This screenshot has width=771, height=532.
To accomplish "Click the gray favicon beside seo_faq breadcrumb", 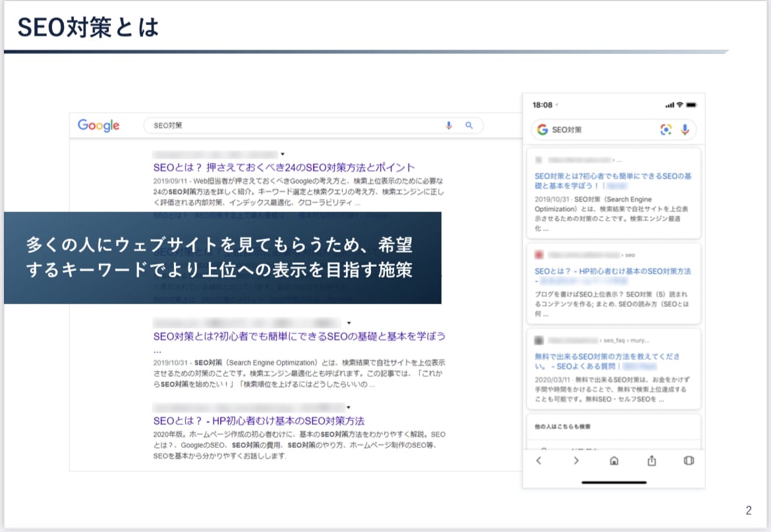I will coord(539,340).
